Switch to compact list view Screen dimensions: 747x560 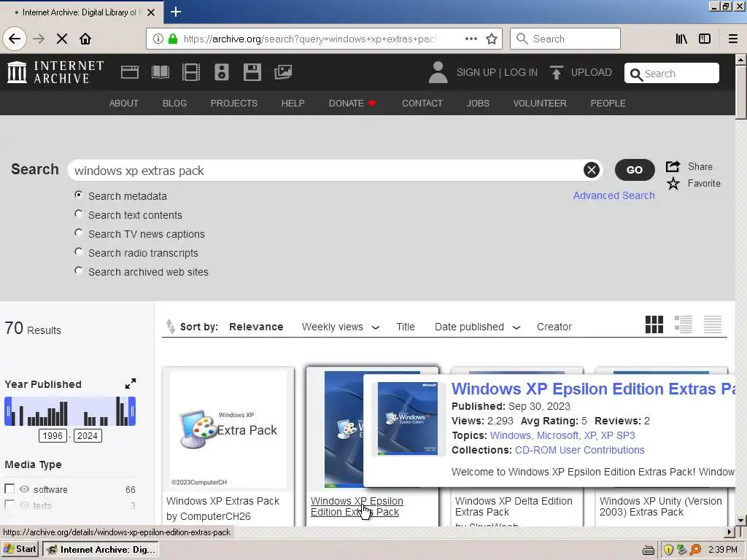tap(713, 324)
